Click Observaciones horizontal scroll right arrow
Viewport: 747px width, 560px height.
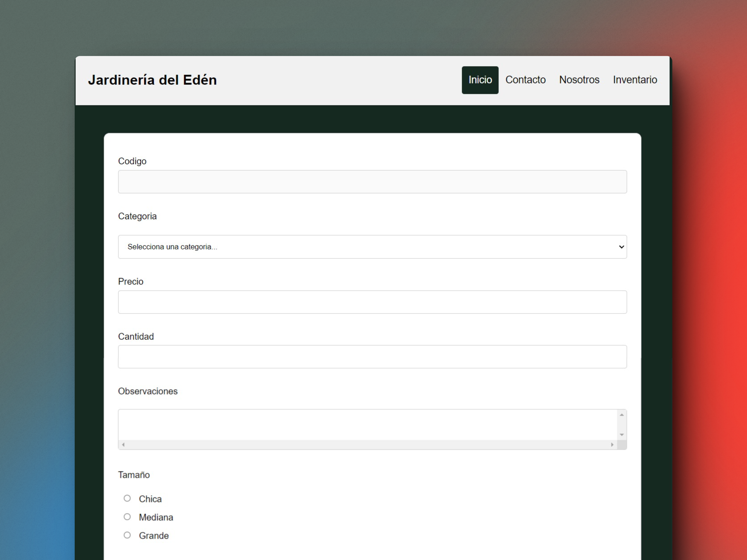click(x=612, y=445)
